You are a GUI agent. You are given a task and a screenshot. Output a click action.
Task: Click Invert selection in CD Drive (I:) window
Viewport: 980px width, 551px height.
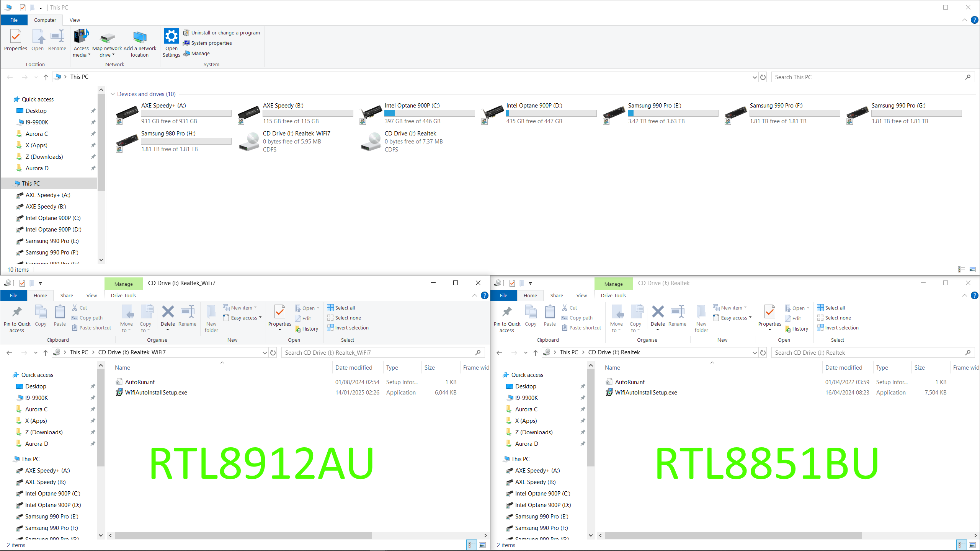pos(348,328)
